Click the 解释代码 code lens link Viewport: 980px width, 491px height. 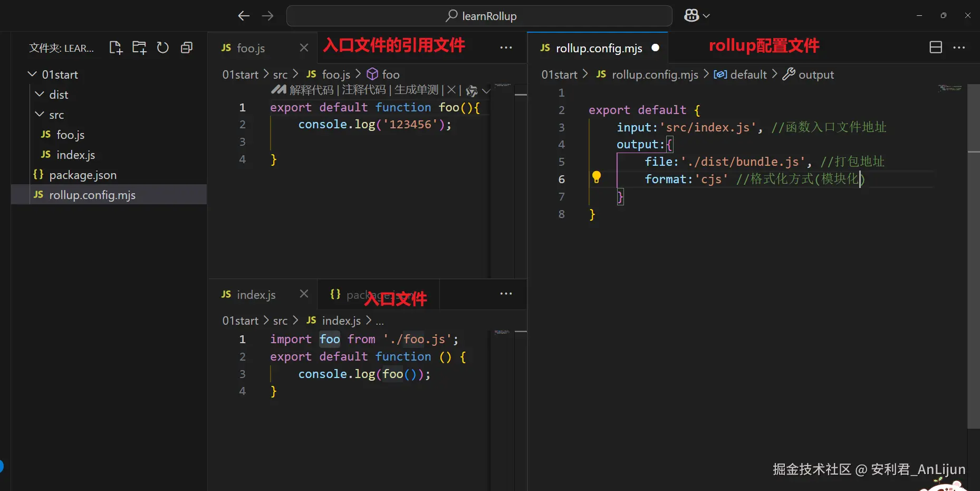311,90
